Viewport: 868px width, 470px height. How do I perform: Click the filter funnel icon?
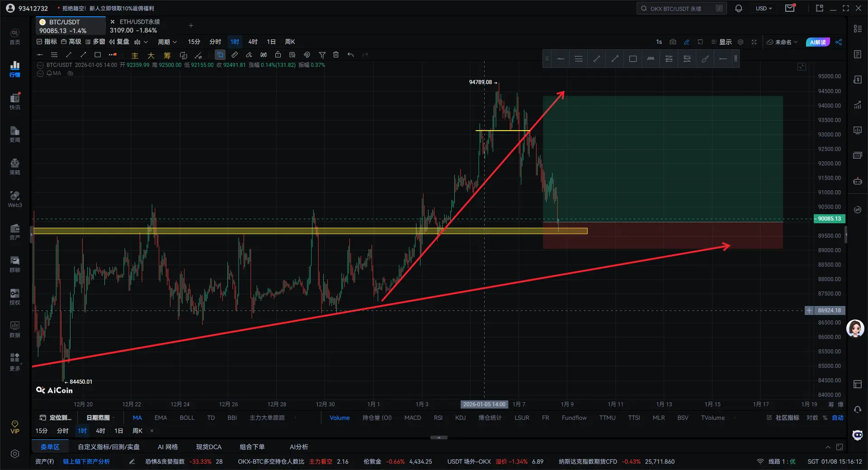coord(322,55)
